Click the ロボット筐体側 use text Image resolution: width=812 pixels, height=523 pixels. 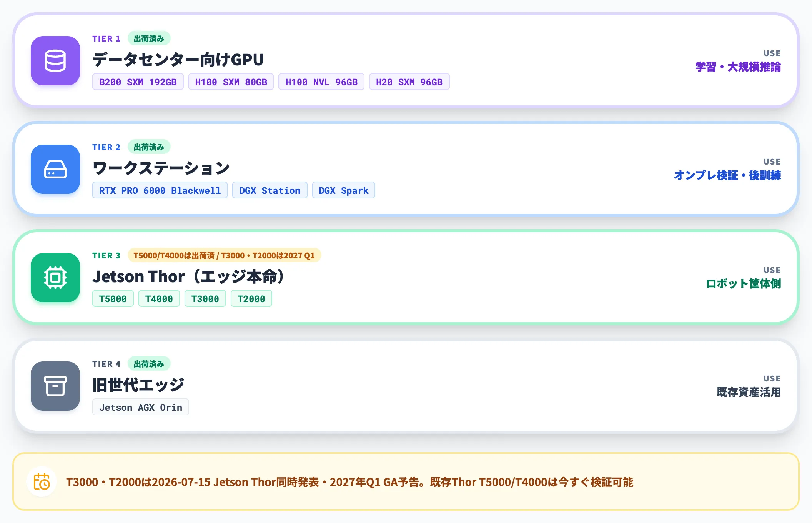pyautogui.click(x=744, y=284)
